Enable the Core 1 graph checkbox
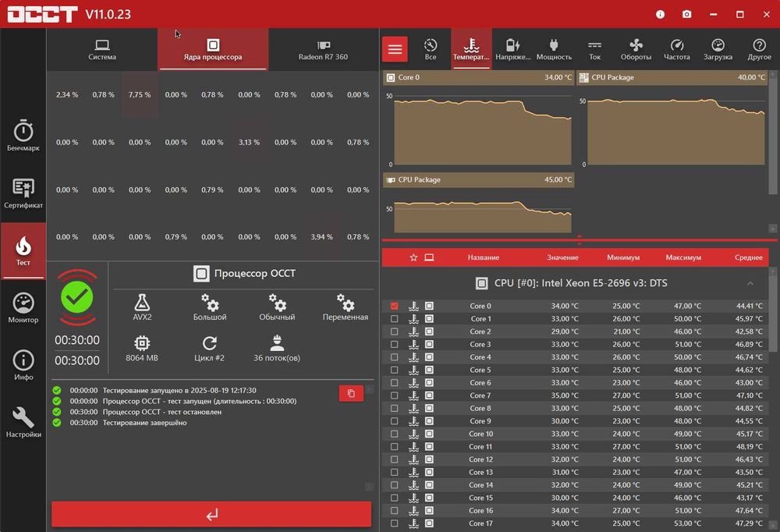780x532 pixels. click(x=395, y=318)
